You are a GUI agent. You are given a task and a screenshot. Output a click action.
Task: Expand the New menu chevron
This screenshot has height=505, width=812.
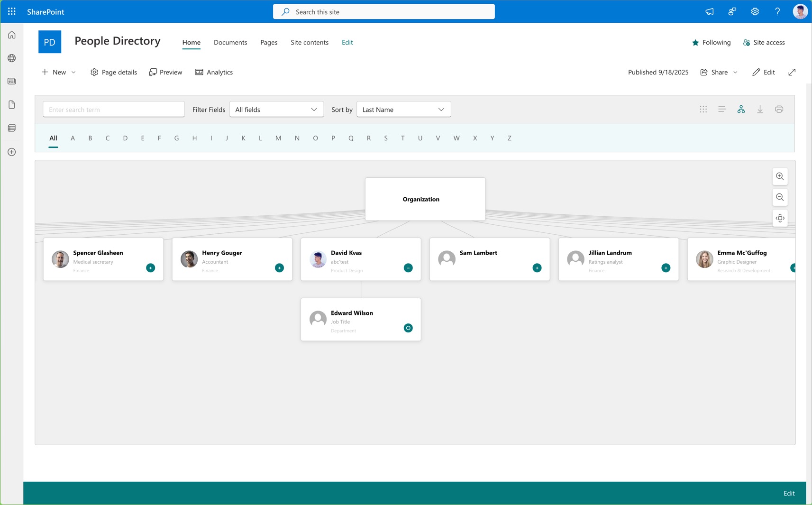coord(73,73)
